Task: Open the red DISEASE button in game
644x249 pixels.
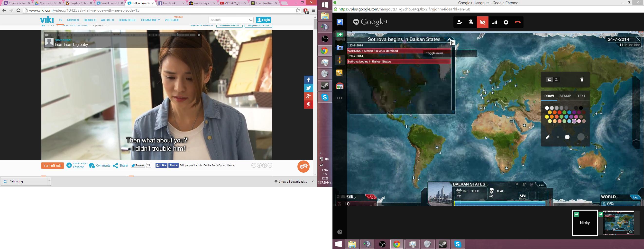Action: click(x=371, y=197)
